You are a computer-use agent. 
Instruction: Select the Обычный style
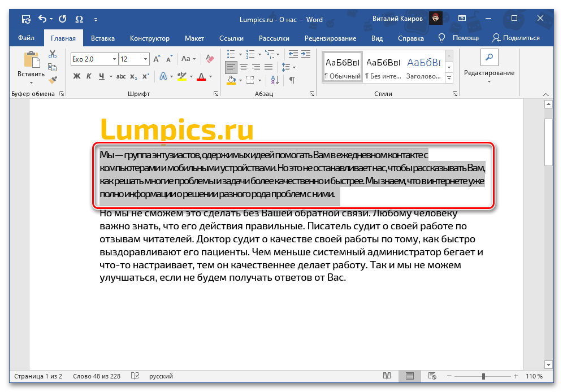[343, 67]
